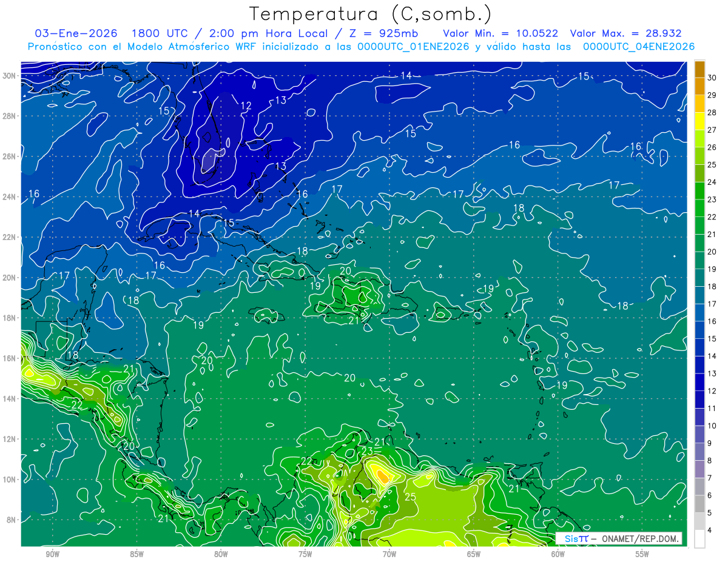Click the white swatch at colorbar bottom
This screenshot has width=728, height=562.
699,539
